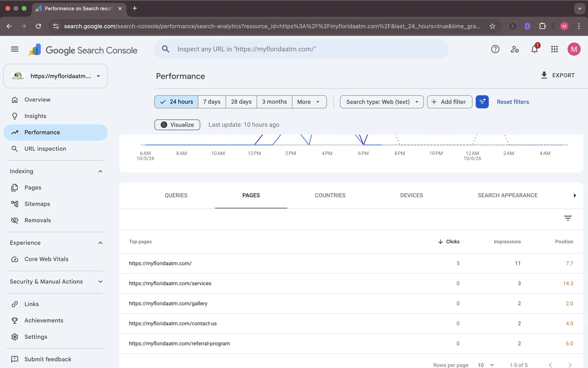This screenshot has width=588, height=368.
Task: Reload the page in Chrome
Action: (x=38, y=26)
